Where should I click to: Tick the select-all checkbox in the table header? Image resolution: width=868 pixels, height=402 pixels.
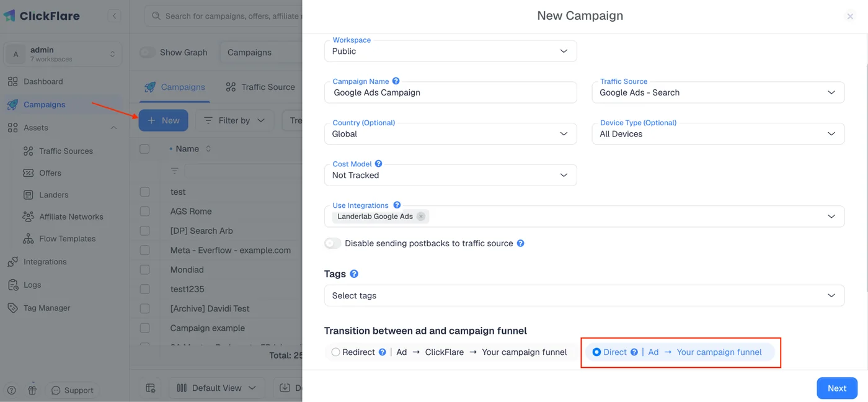[144, 149]
